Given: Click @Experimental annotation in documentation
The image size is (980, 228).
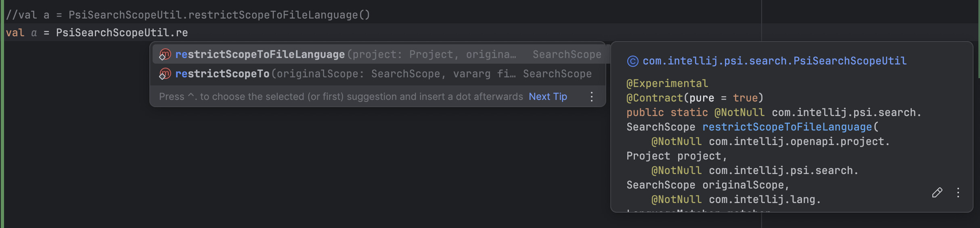Looking at the screenshot, I should pos(667,83).
